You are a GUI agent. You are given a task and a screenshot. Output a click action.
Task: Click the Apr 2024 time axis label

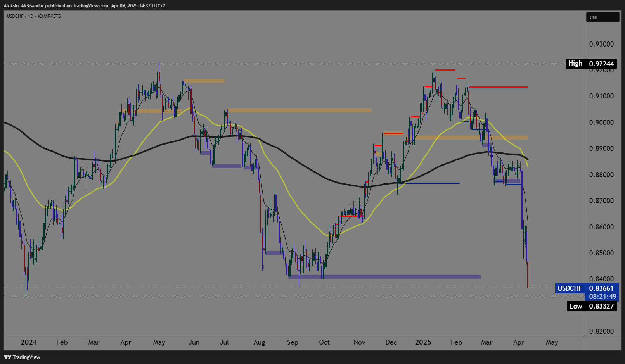coord(126,342)
